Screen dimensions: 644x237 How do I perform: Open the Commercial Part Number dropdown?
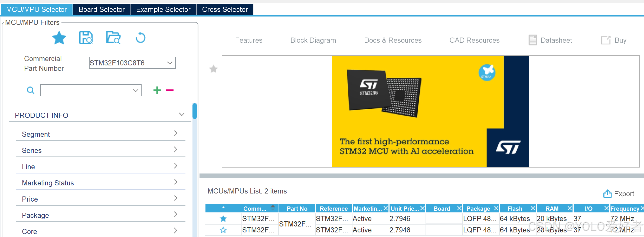point(170,63)
